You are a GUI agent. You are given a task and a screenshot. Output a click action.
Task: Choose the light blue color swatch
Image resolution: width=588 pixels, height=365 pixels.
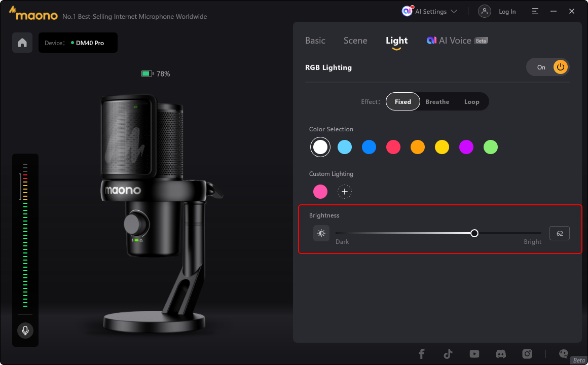pos(345,147)
